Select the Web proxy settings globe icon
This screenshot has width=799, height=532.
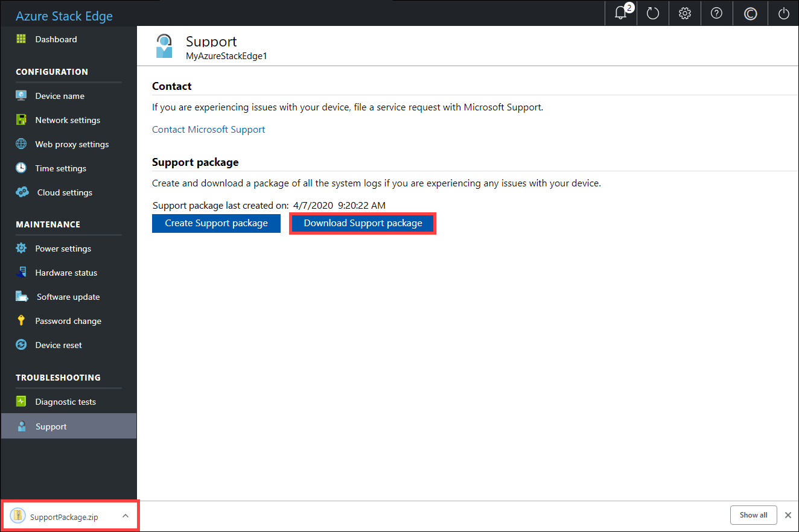22,144
